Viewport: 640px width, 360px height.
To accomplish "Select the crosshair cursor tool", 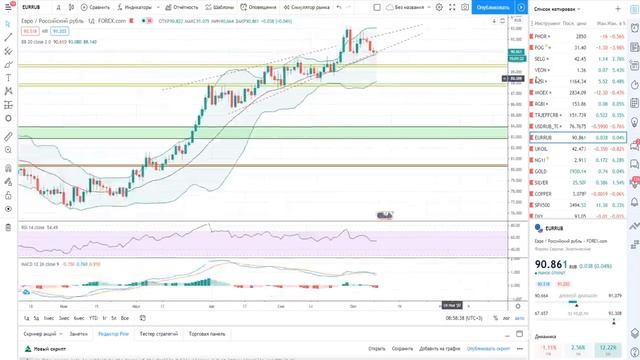I will (8, 24).
